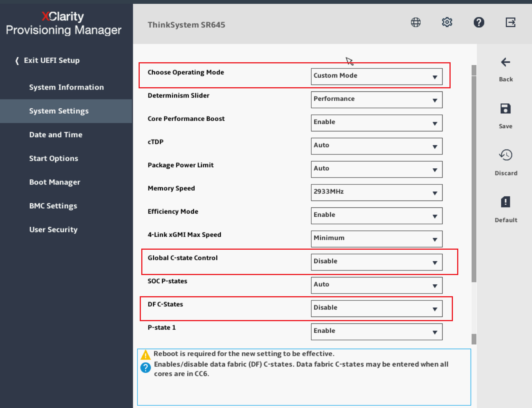Expand the cTDP dropdown
Image resolution: width=532 pixels, height=408 pixels.
[377, 146]
